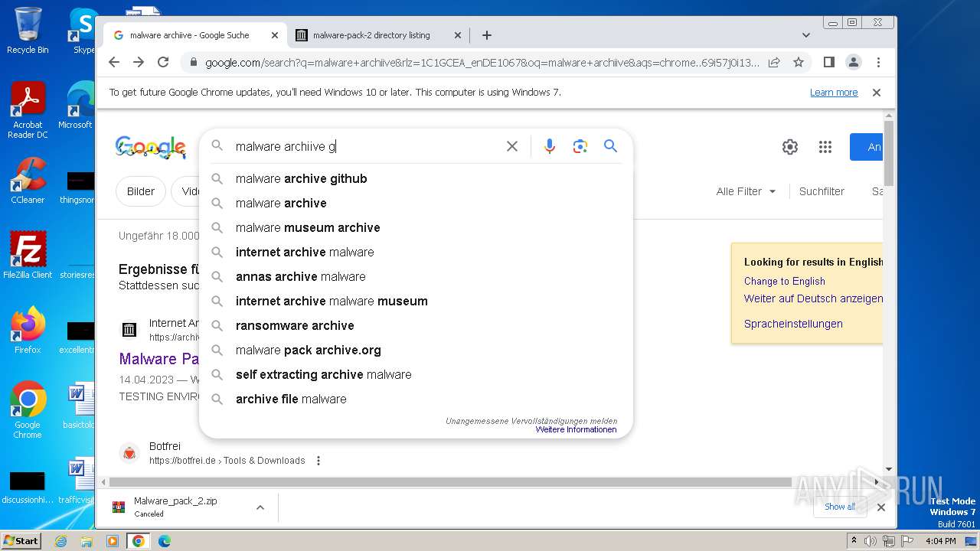
Task: Open the Chrome three-dot menu
Action: (878, 62)
